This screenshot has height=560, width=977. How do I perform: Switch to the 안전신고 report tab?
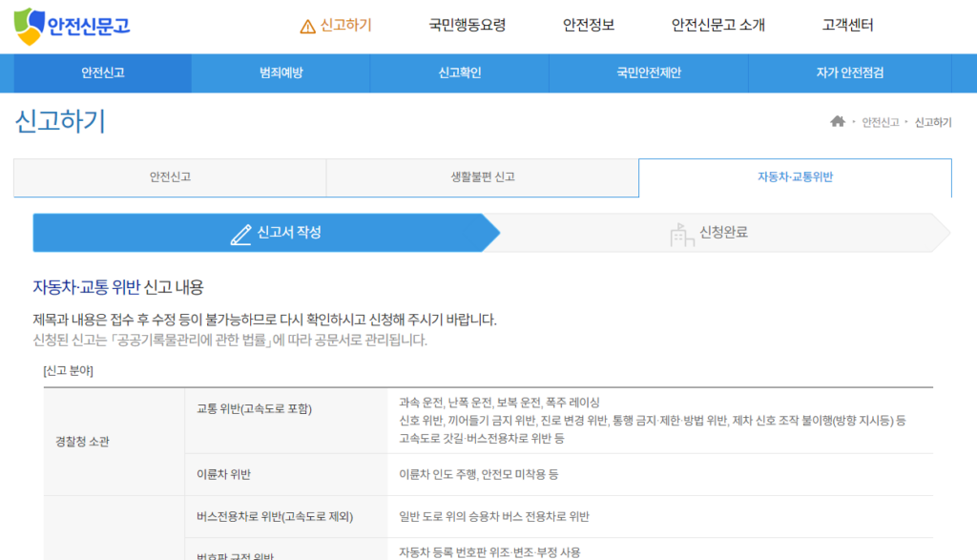pos(170,177)
